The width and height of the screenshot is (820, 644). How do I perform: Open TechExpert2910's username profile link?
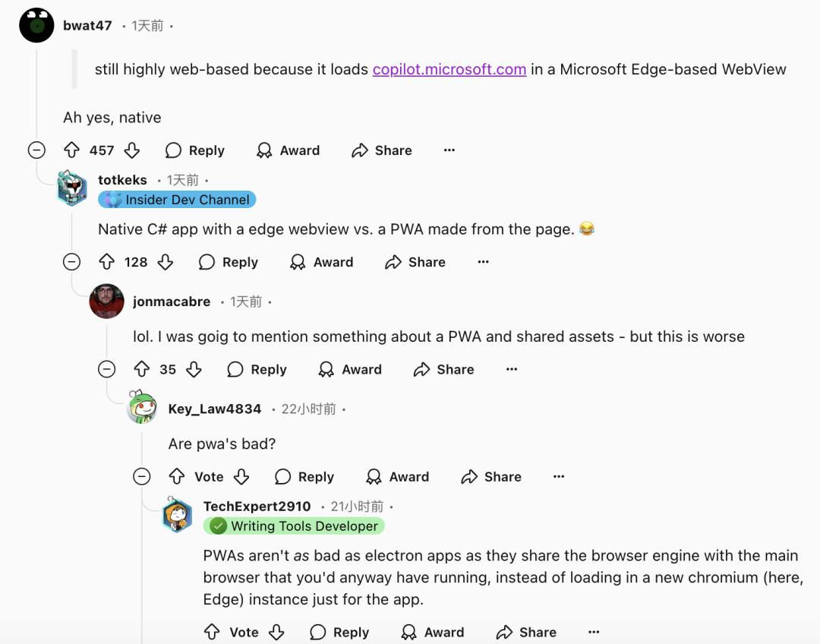click(257, 507)
